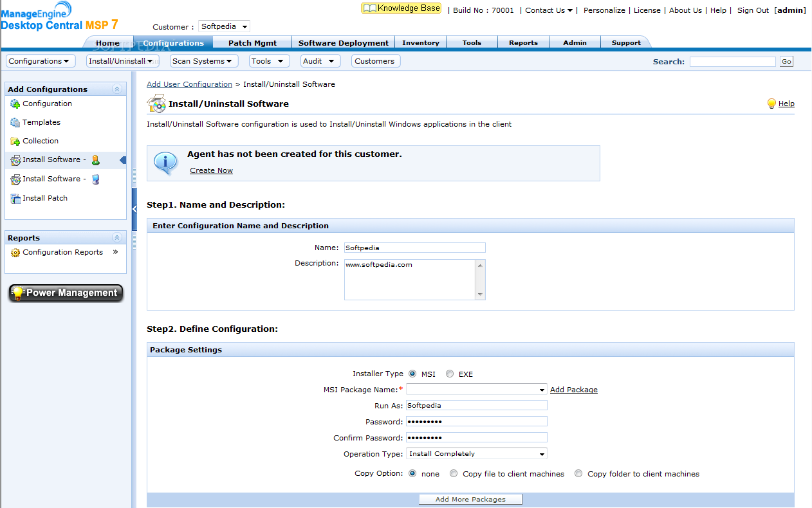Select MSI installer type
812x508 pixels.
pyautogui.click(x=412, y=374)
